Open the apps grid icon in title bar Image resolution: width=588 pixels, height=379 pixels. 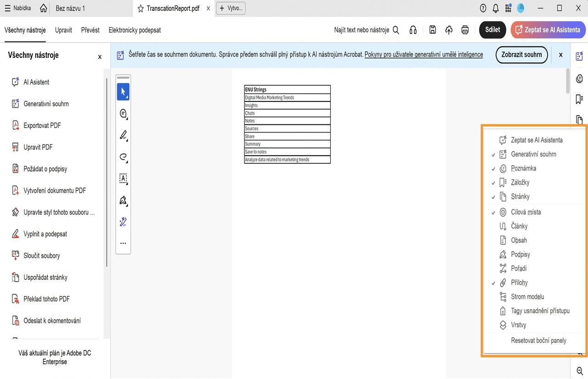pyautogui.click(x=508, y=8)
